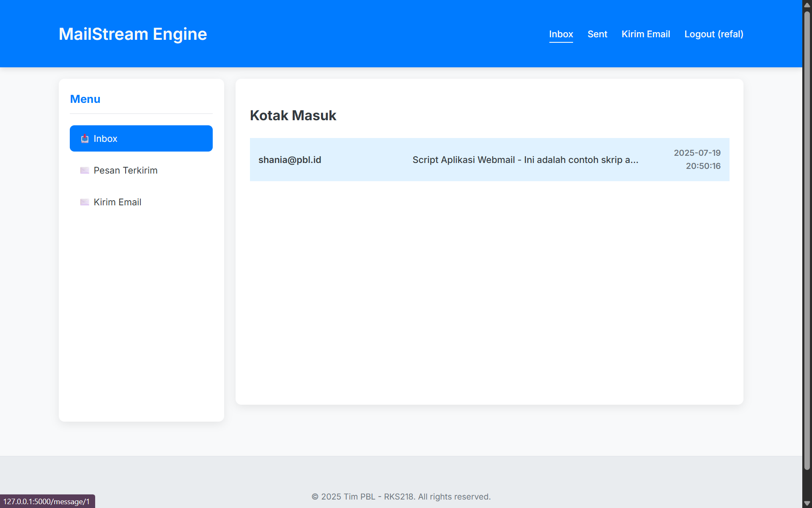Click Logout (refal) in the navigation bar
812x508 pixels.
pos(713,34)
